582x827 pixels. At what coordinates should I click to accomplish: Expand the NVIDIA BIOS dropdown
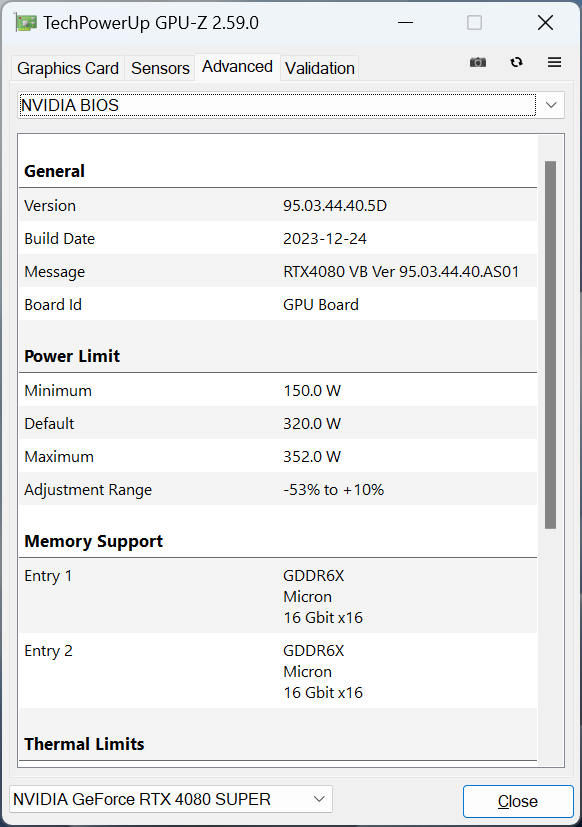point(291,105)
